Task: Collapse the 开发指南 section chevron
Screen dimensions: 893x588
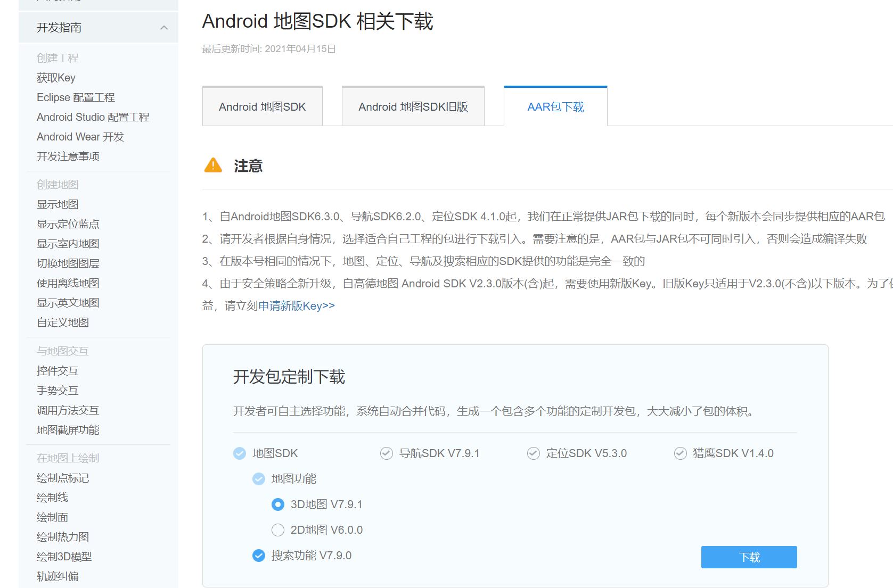Action: click(163, 27)
